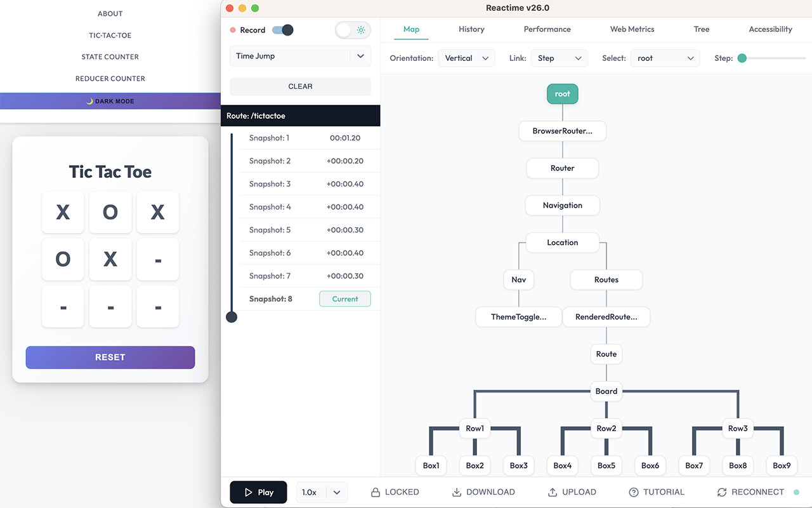812x508 pixels.
Task: Click the Box7 node
Action: click(694, 465)
